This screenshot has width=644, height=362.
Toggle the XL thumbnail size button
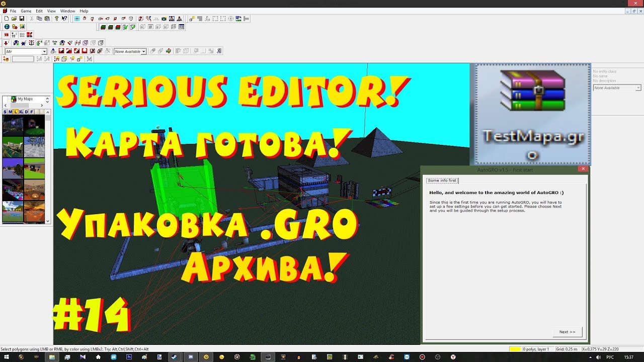click(x=21, y=112)
